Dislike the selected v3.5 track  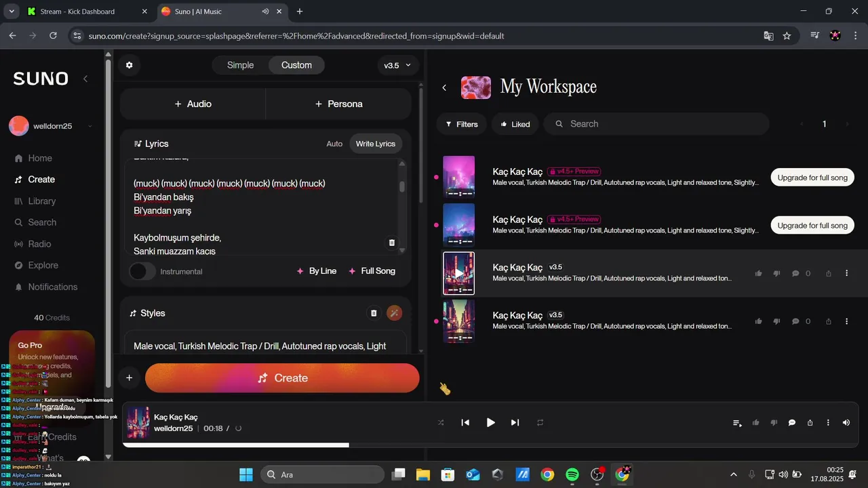click(x=776, y=273)
